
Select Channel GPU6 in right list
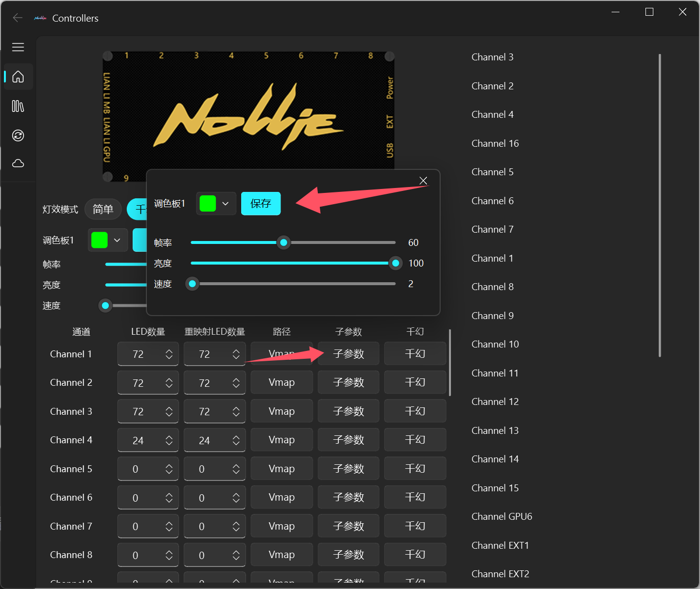tap(502, 517)
